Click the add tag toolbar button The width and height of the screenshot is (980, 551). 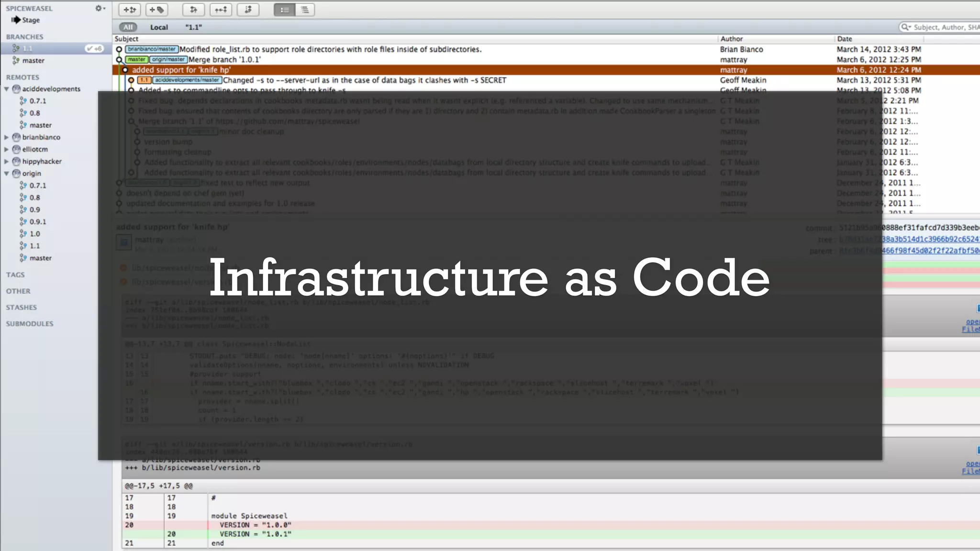click(x=156, y=10)
